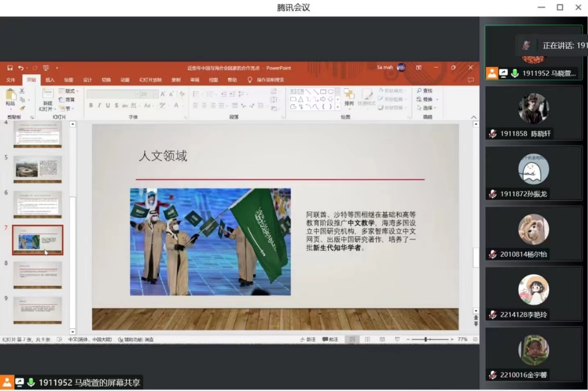
Task: Open the Select (选择) dropdown
Action: (425, 108)
